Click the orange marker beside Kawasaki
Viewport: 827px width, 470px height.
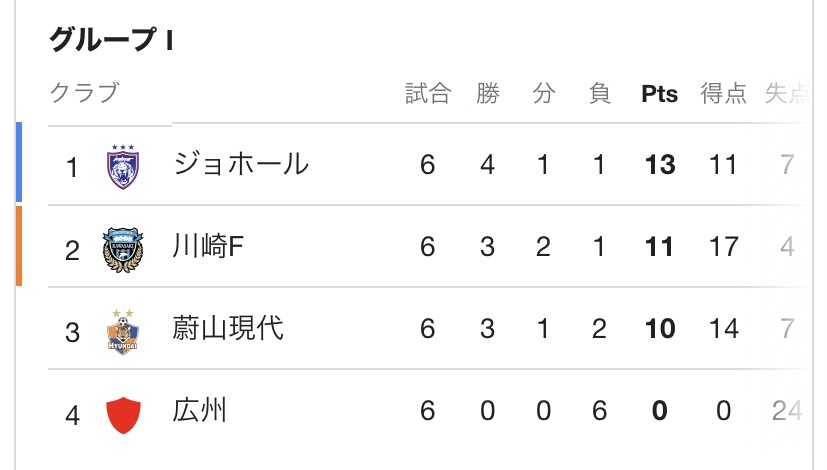pos(19,245)
